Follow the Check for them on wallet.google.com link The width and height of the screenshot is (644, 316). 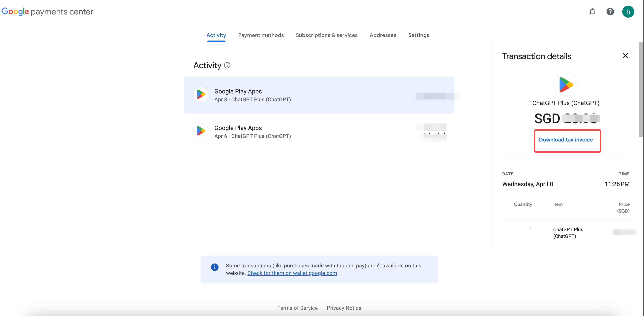click(292, 273)
